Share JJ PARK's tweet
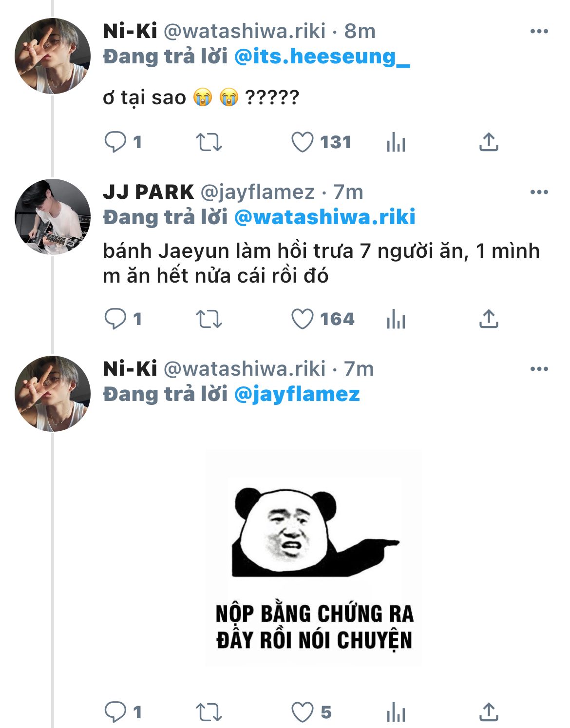 [x=489, y=319]
